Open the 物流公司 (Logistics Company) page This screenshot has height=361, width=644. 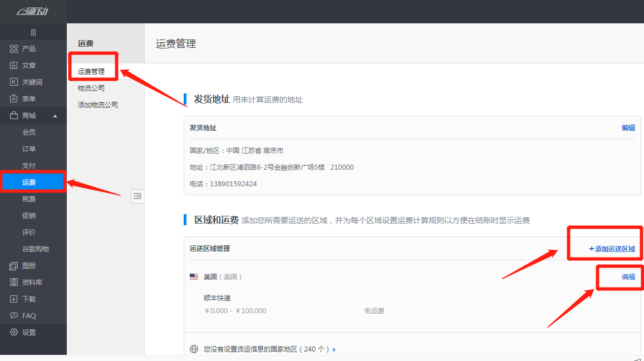point(91,87)
